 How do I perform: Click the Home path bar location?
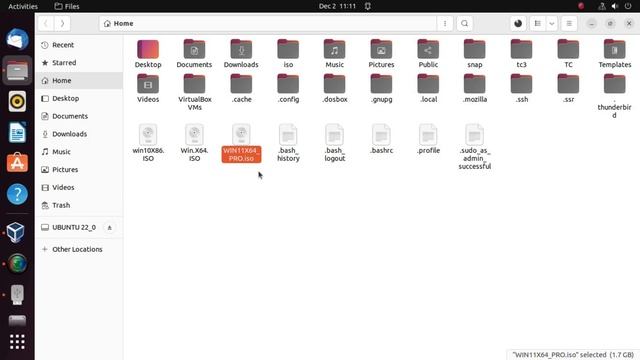coord(119,24)
